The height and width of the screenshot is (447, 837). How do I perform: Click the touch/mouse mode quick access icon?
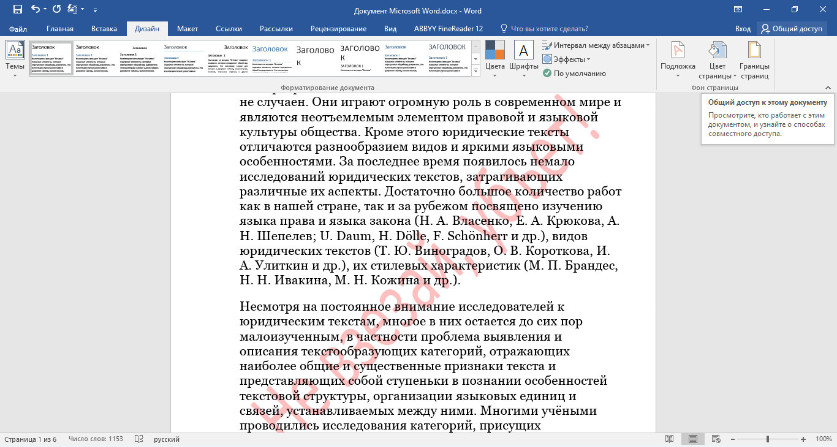73,9
